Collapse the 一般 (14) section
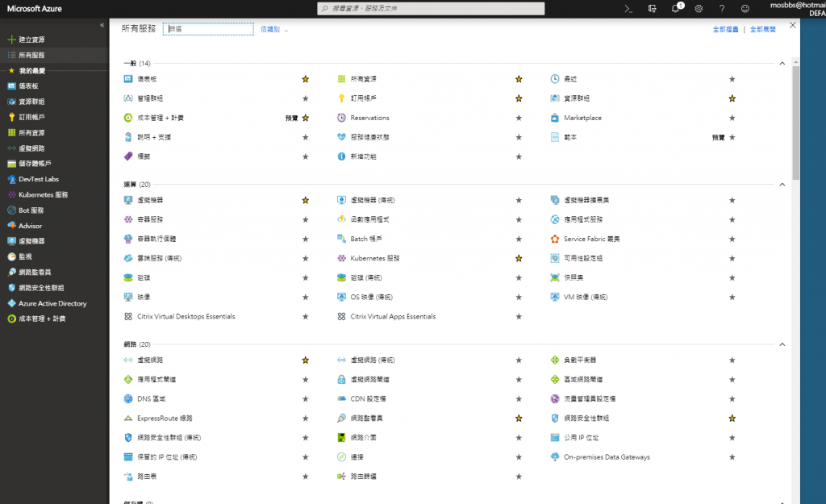 (782, 63)
